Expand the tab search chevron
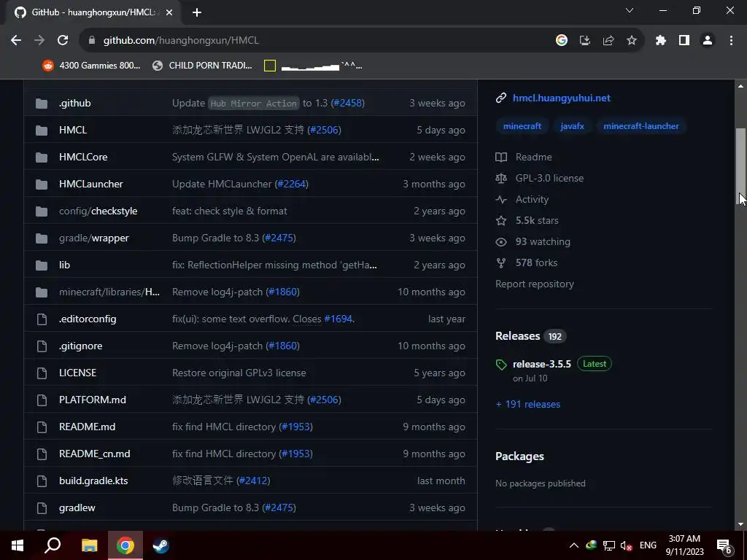Screen dimensions: 747x560 coord(630,10)
